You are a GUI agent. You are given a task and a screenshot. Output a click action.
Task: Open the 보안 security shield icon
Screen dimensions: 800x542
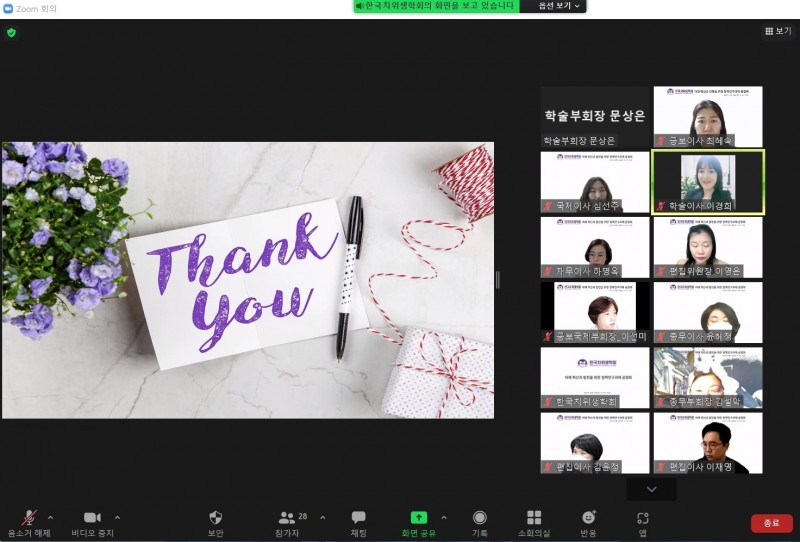tap(215, 518)
